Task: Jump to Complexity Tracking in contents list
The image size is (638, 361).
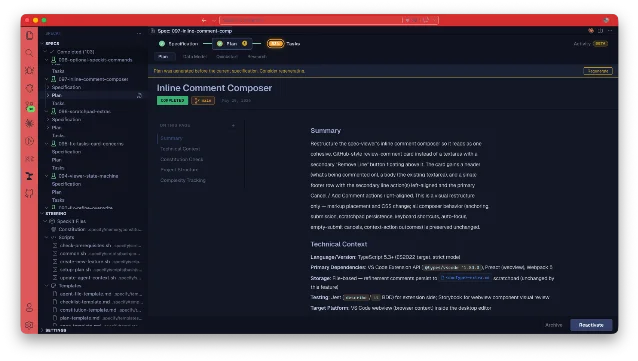Action: pos(183,180)
